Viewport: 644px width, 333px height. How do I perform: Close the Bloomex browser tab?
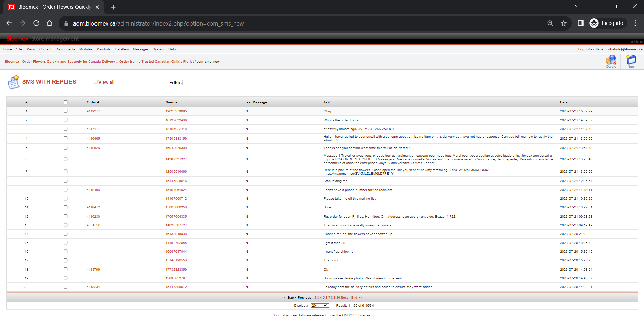coord(97,7)
